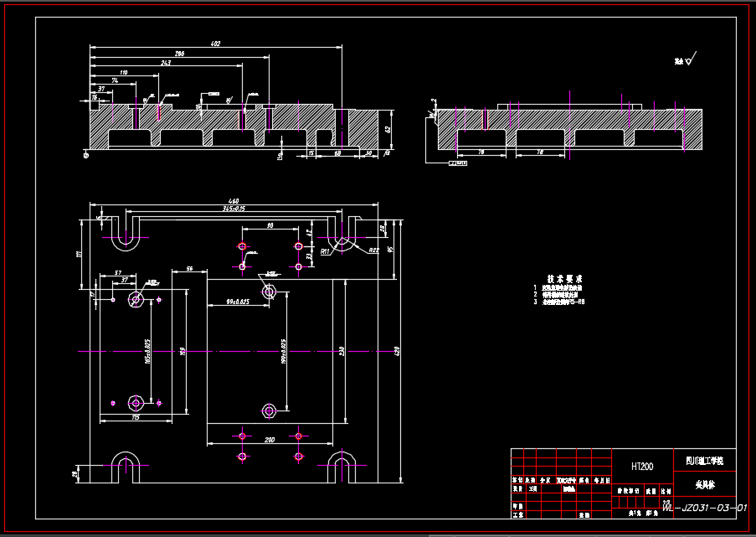
Task: Click the 99±0.025 toleranced dimension
Action: [x=238, y=302]
